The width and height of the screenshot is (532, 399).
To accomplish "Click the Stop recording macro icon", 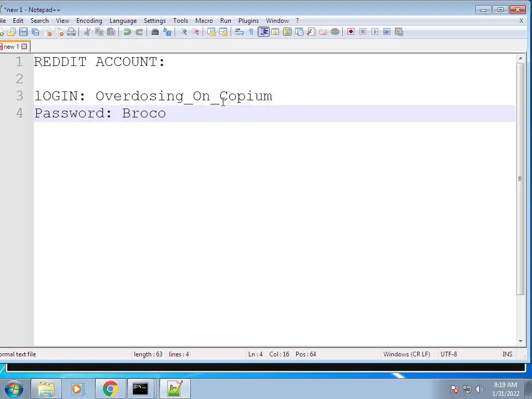I will point(363,32).
